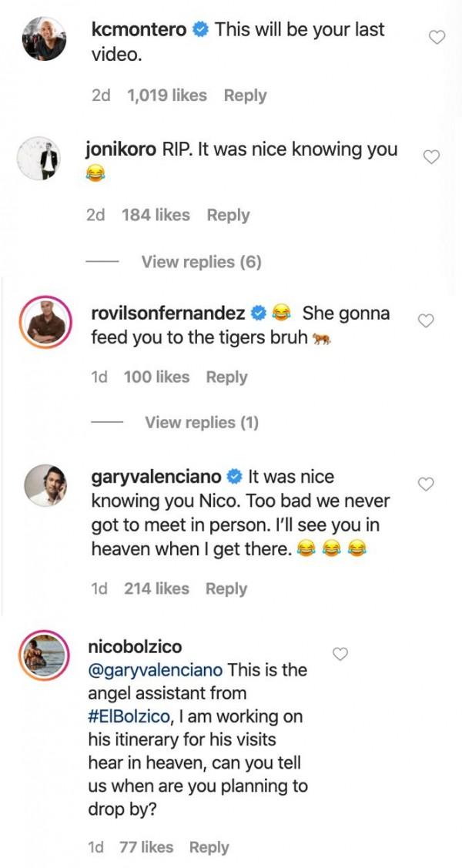Open the #ElBolzico hashtag
This screenshot has width=462, height=868.
pos(130,717)
